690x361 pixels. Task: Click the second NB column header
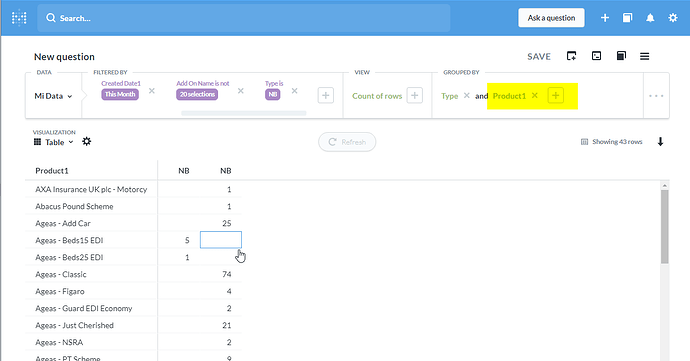[x=226, y=171]
